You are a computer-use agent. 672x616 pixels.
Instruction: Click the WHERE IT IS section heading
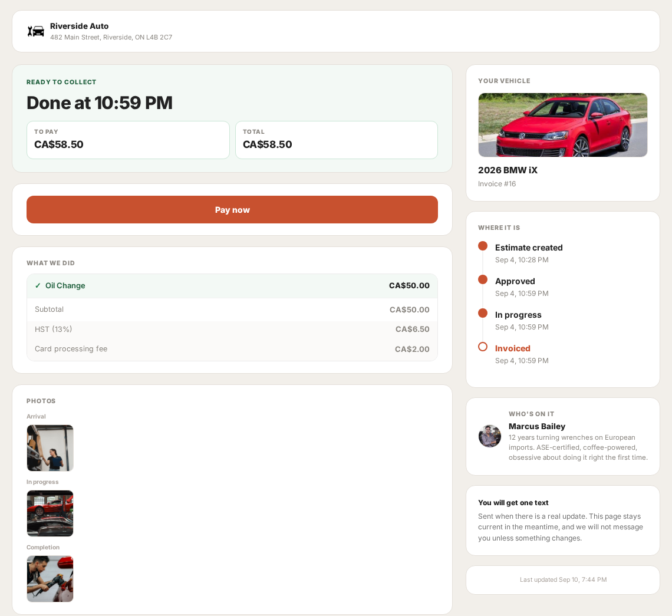tap(499, 228)
